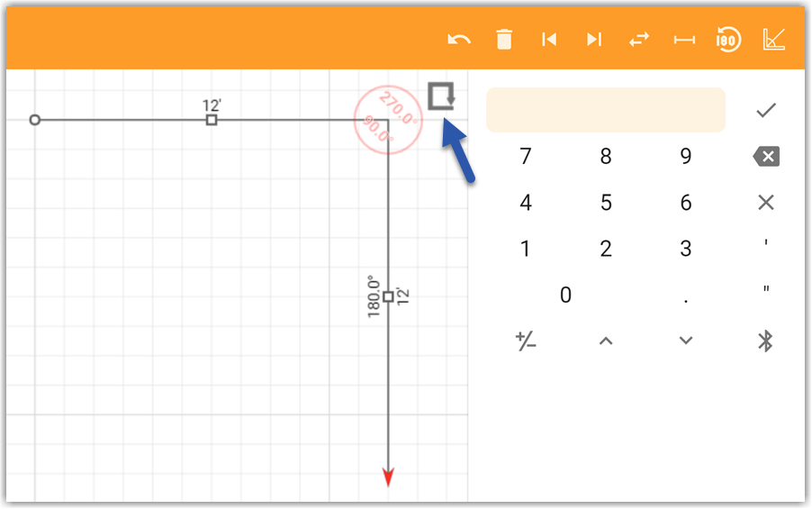Jump to next wall segment
This screenshot has width=812, height=509.
[594, 40]
